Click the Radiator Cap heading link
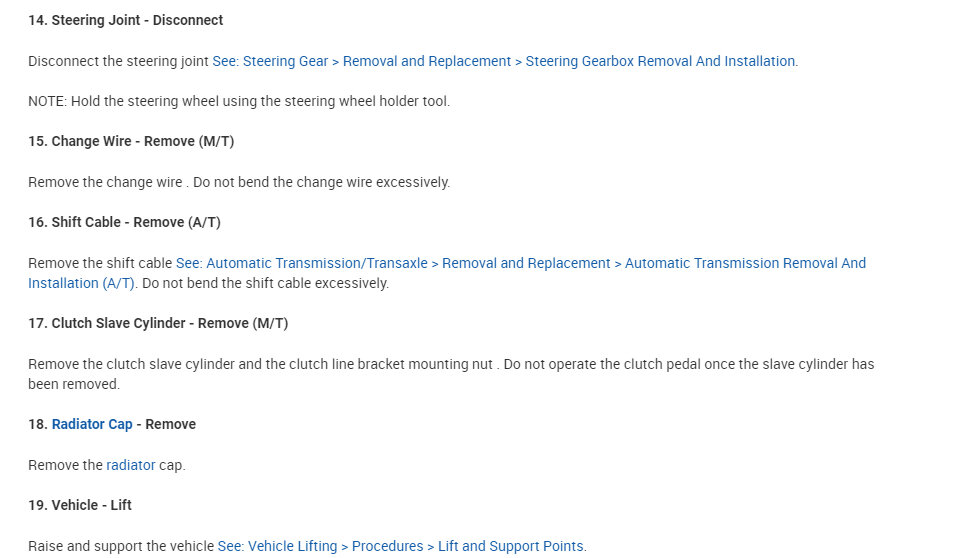Viewport: 960px width, 558px height. 92,424
